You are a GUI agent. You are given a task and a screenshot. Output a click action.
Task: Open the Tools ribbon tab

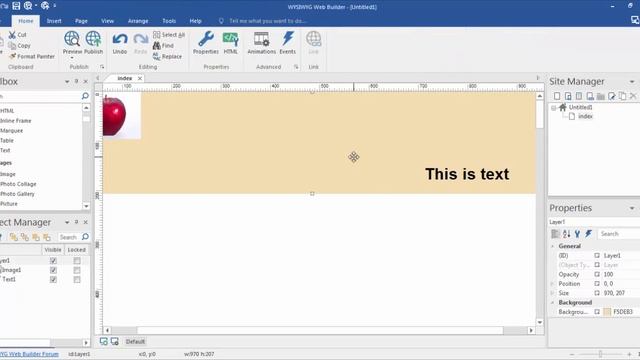(x=169, y=21)
